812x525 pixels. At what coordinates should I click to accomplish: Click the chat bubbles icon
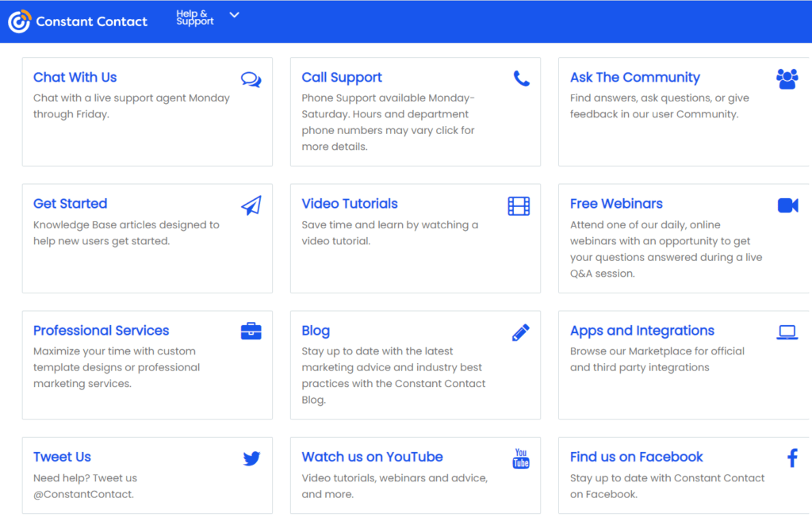(251, 79)
